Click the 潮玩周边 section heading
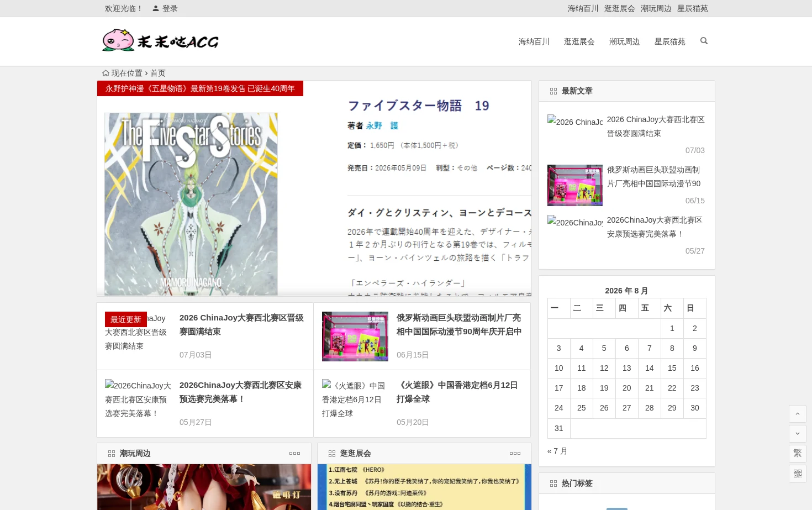 coord(135,454)
